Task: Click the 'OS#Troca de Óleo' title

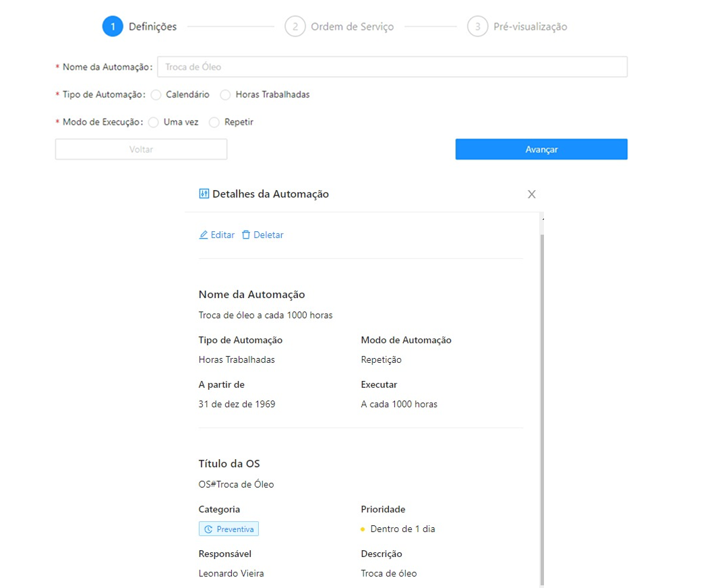Action: [x=237, y=484]
